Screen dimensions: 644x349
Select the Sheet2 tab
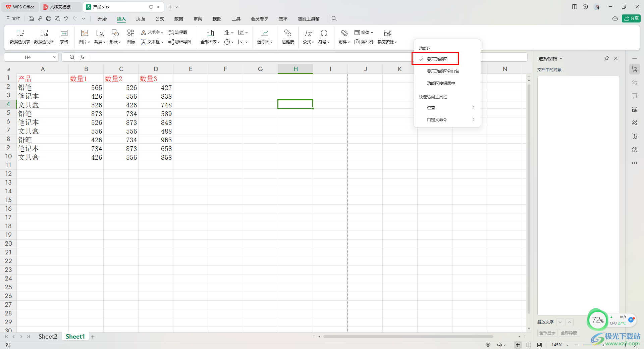point(48,337)
